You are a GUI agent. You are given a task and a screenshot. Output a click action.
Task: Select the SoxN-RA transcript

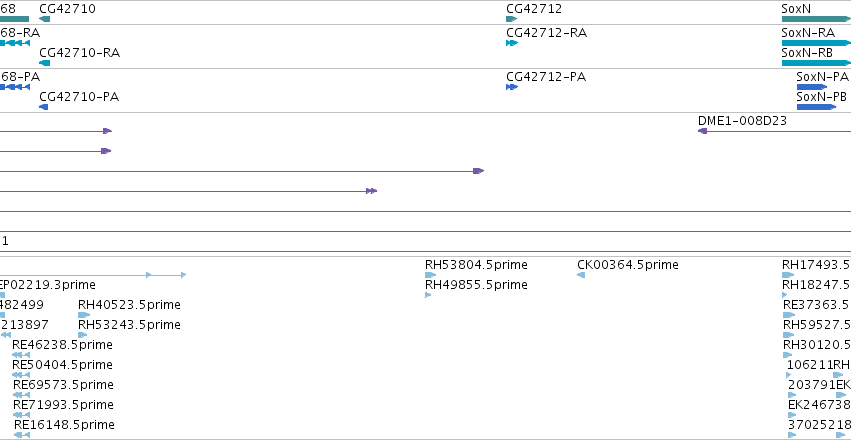(x=816, y=43)
